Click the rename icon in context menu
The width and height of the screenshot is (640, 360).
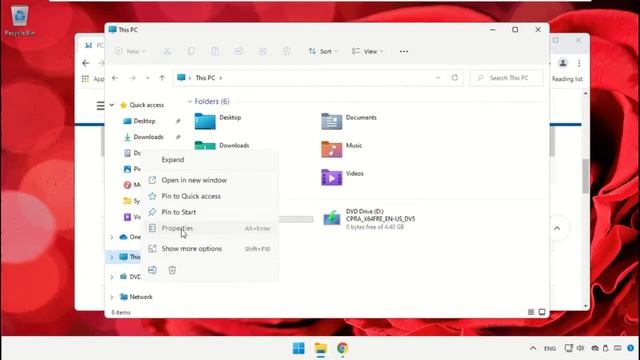click(x=152, y=270)
